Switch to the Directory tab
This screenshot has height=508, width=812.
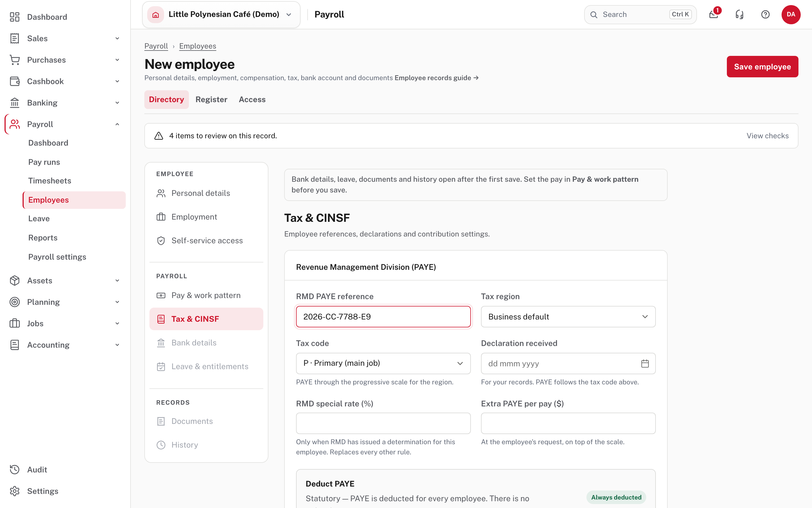click(166, 99)
